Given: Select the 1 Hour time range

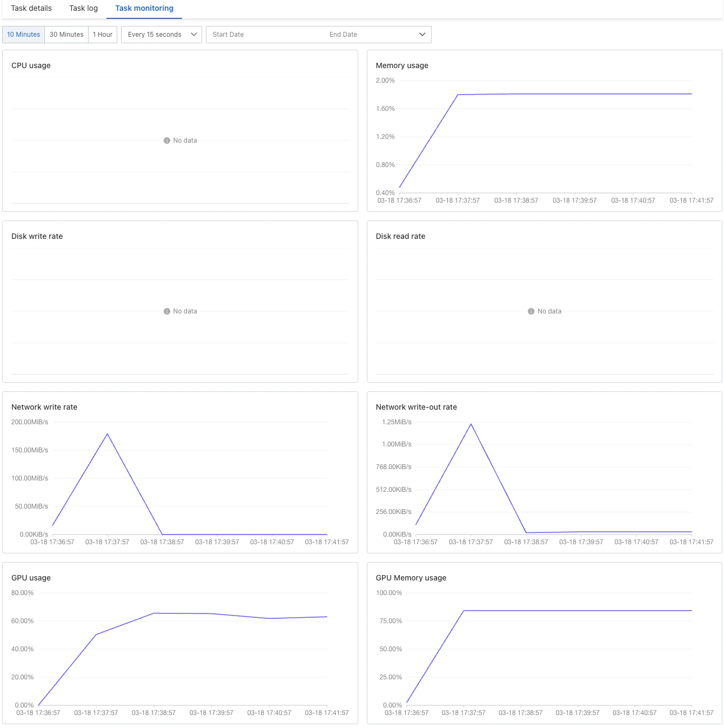Looking at the screenshot, I should pos(103,35).
